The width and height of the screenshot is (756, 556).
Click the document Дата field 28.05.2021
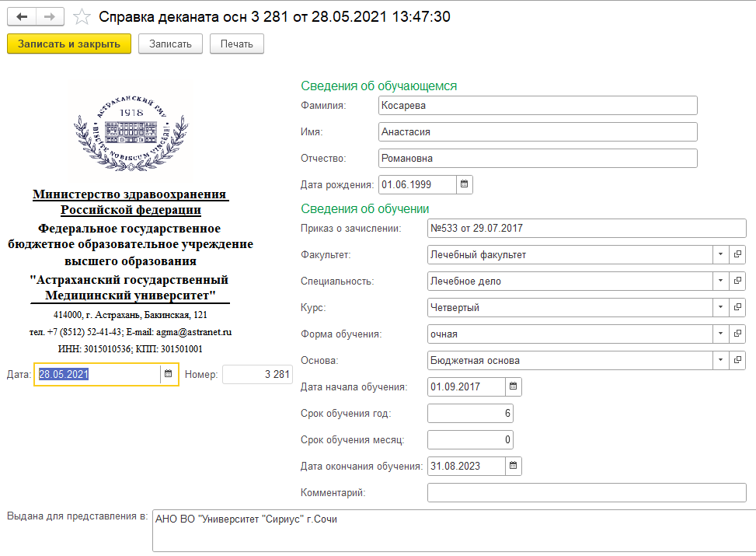pos(98,374)
